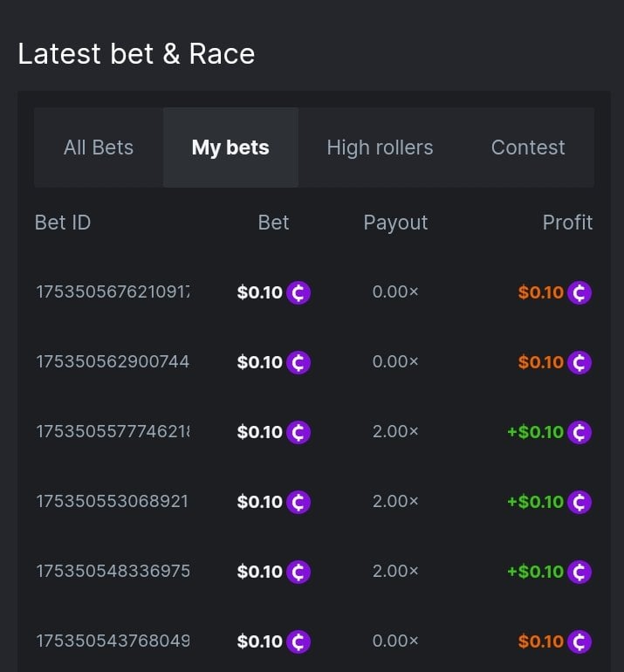
Task: Click the Payout column header
Action: click(x=395, y=223)
